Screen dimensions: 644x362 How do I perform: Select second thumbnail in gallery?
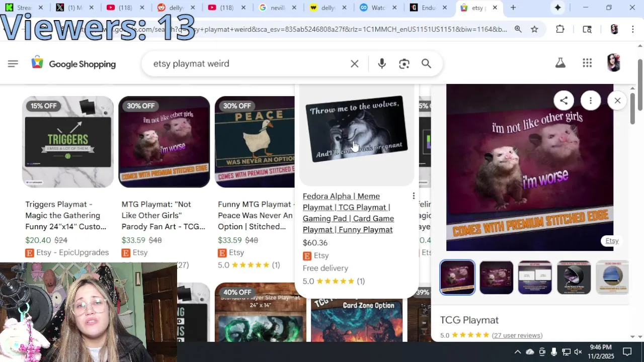coord(496,277)
